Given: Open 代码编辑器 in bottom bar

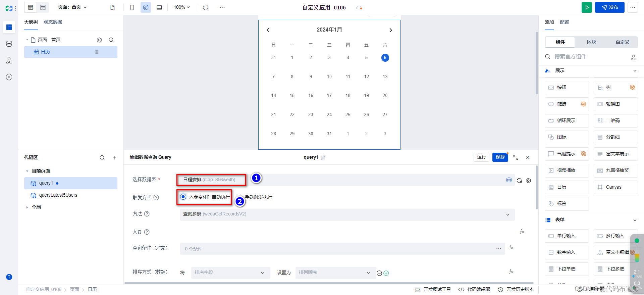Looking at the screenshot, I should (474, 289).
